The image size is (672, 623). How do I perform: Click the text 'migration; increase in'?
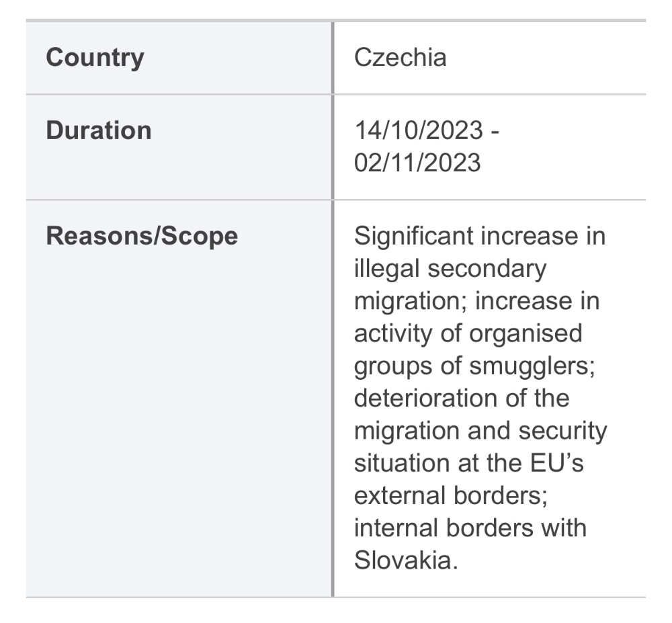coord(477,301)
